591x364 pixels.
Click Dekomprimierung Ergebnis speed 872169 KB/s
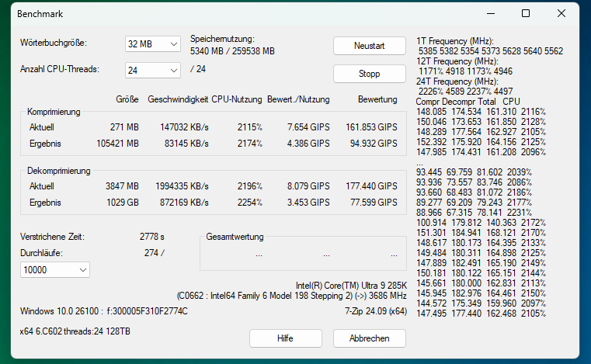pos(184,203)
